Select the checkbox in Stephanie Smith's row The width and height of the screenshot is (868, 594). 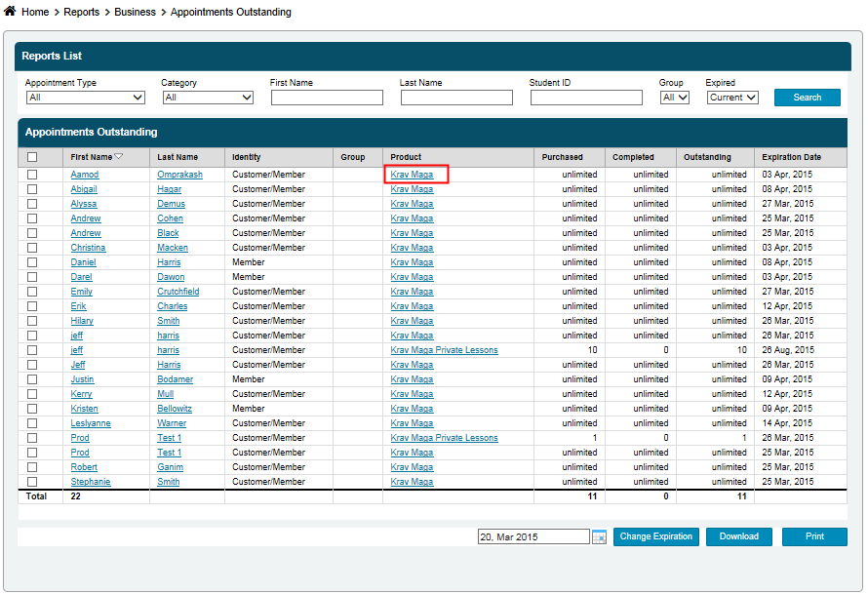tap(32, 482)
